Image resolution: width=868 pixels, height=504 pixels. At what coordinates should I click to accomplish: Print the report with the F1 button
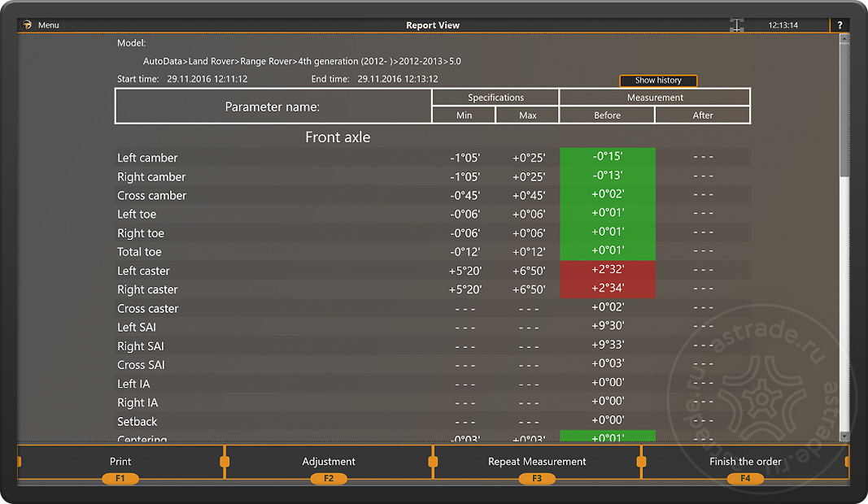click(x=120, y=463)
